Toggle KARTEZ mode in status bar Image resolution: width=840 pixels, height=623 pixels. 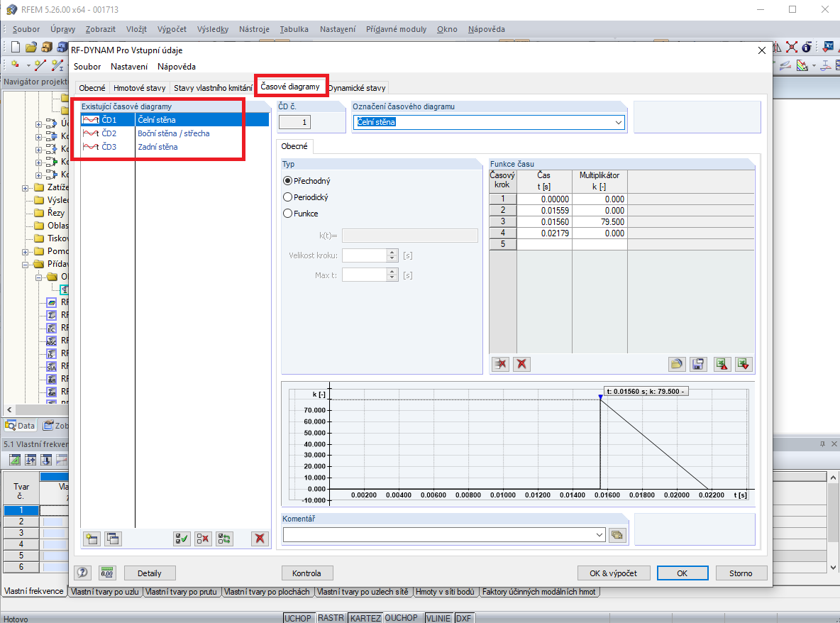coord(365,618)
